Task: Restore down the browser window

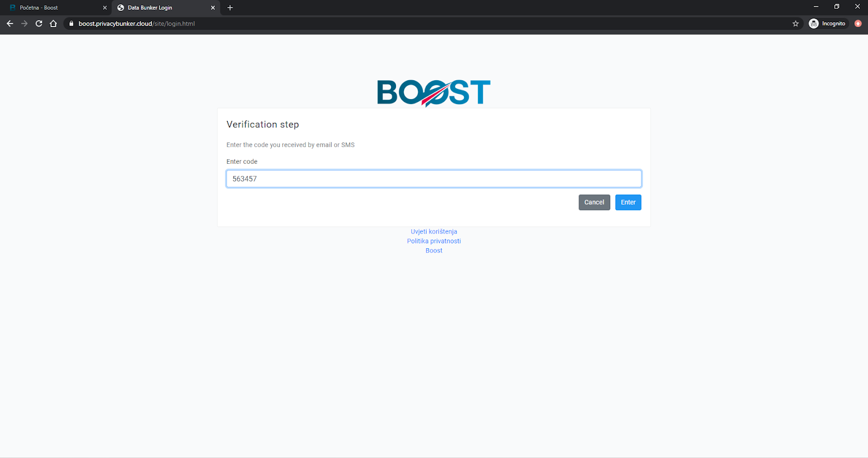Action: tap(837, 7)
